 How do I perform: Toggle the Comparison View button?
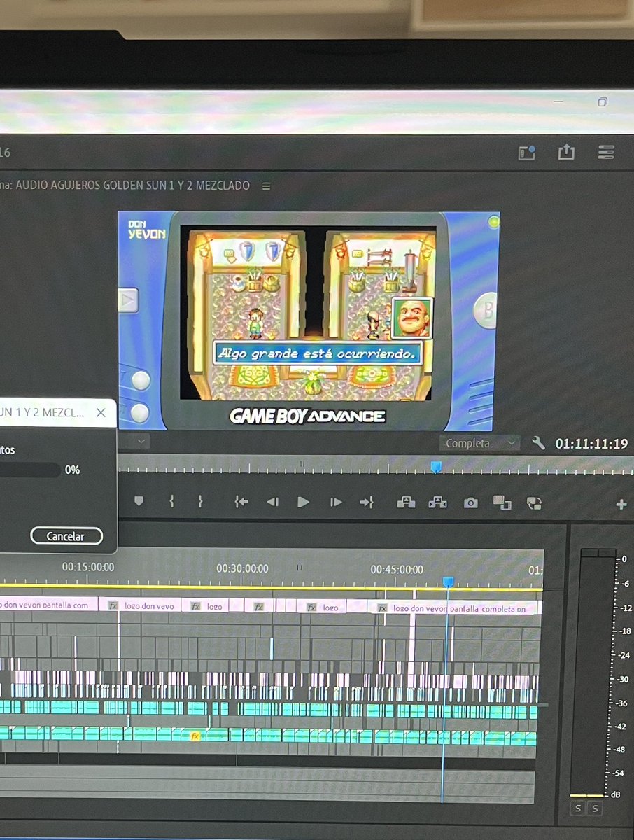[x=502, y=502]
